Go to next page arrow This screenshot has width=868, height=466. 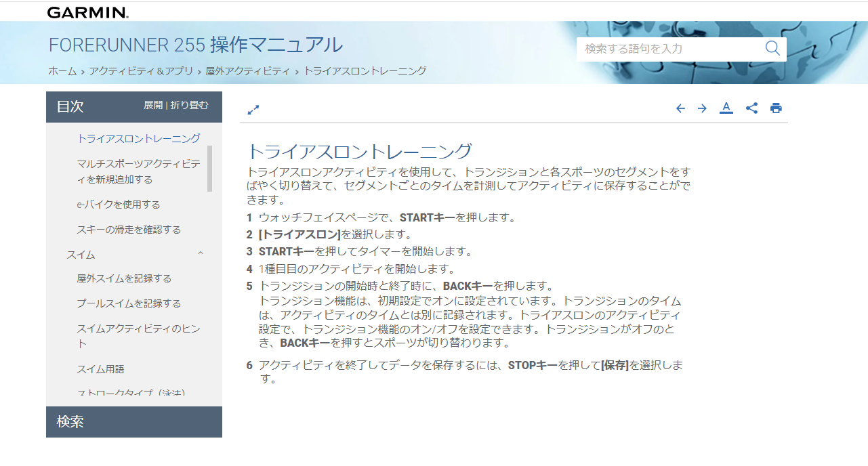click(x=702, y=108)
